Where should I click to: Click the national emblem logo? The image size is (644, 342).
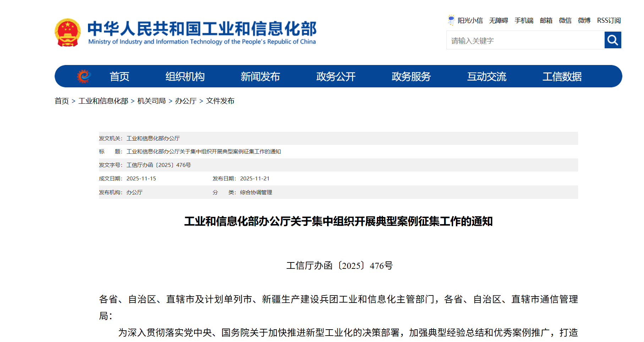point(67,33)
